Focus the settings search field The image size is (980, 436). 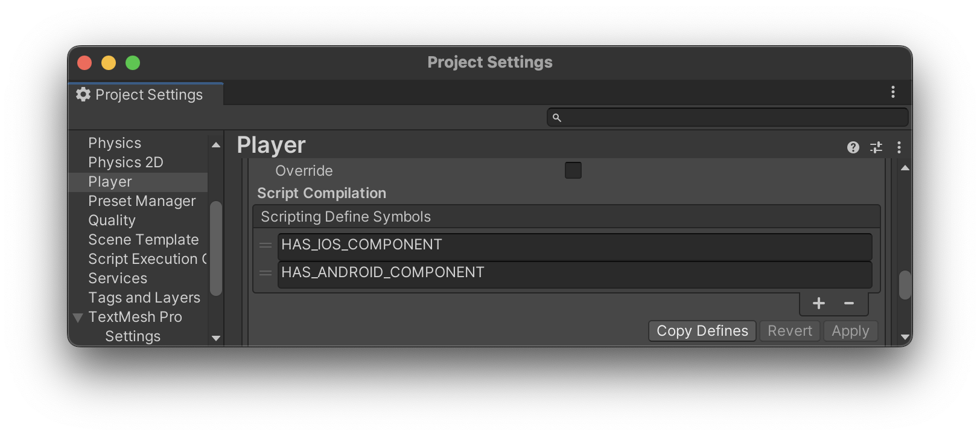point(727,117)
